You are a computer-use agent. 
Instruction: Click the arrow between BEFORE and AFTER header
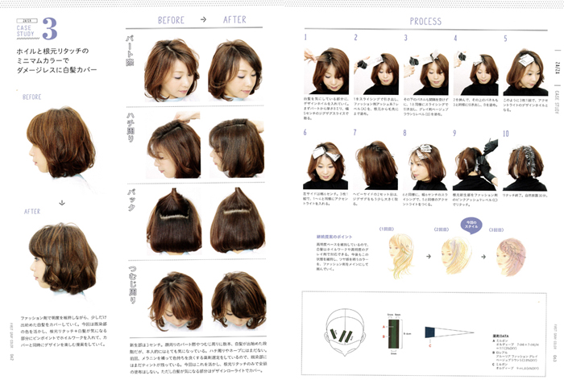(x=202, y=20)
